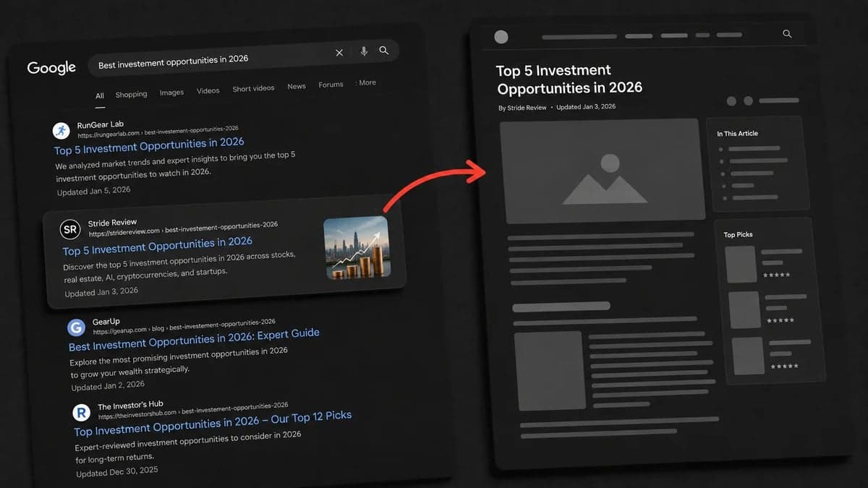868x488 pixels.
Task: Click 'Updated Dec 30, 2025' text
Action: (x=117, y=473)
